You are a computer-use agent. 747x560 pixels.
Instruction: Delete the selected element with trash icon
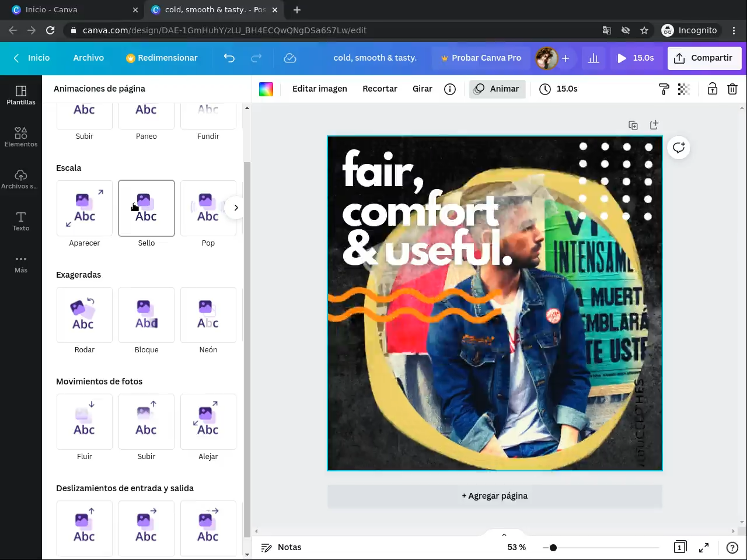[x=732, y=89]
